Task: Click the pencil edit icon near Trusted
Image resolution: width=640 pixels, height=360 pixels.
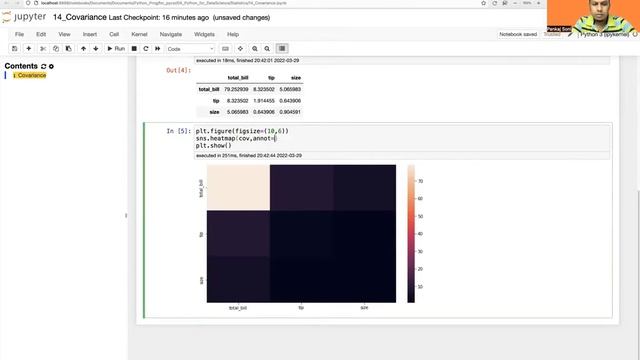Action: tap(570, 35)
